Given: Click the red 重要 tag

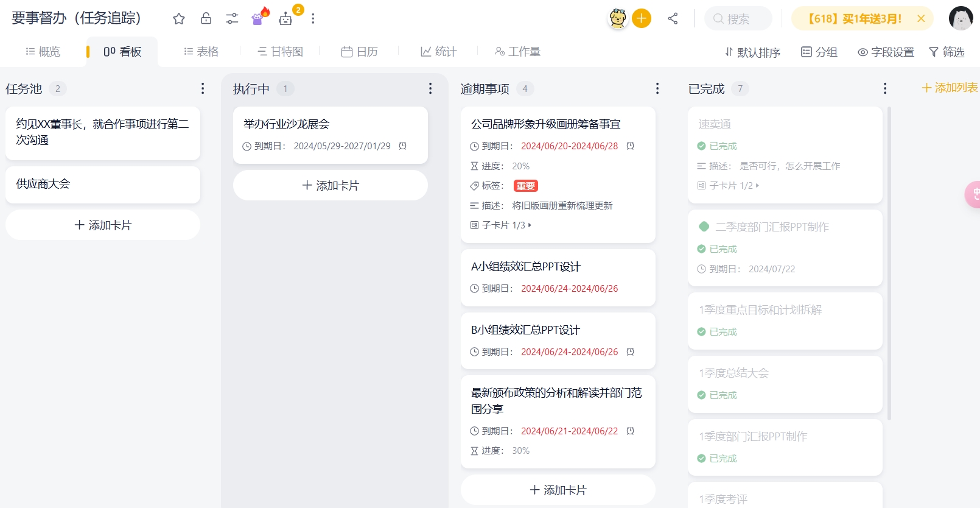Looking at the screenshot, I should 526,186.
